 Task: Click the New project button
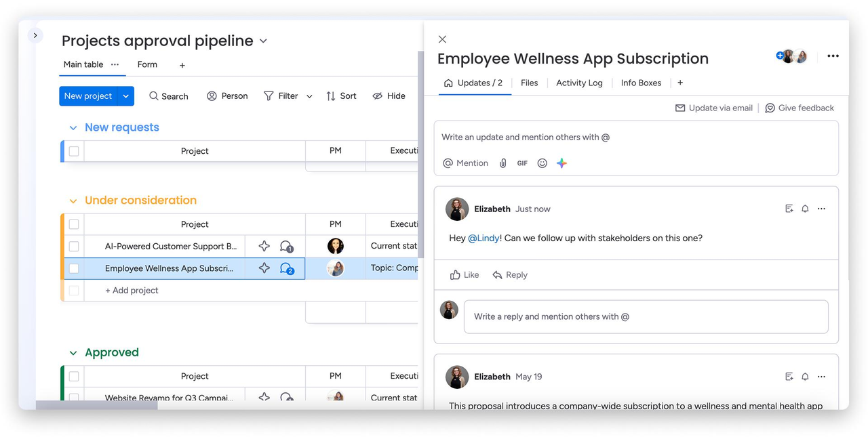(x=88, y=96)
